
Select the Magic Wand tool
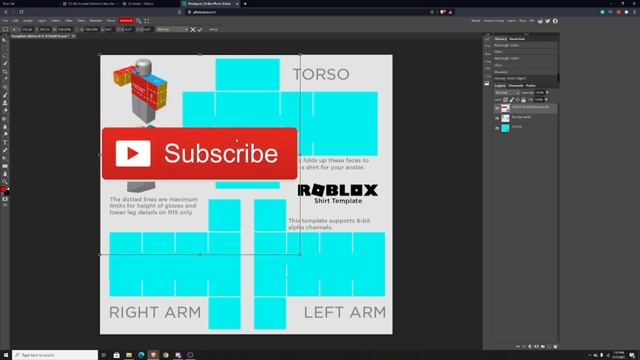[5, 63]
